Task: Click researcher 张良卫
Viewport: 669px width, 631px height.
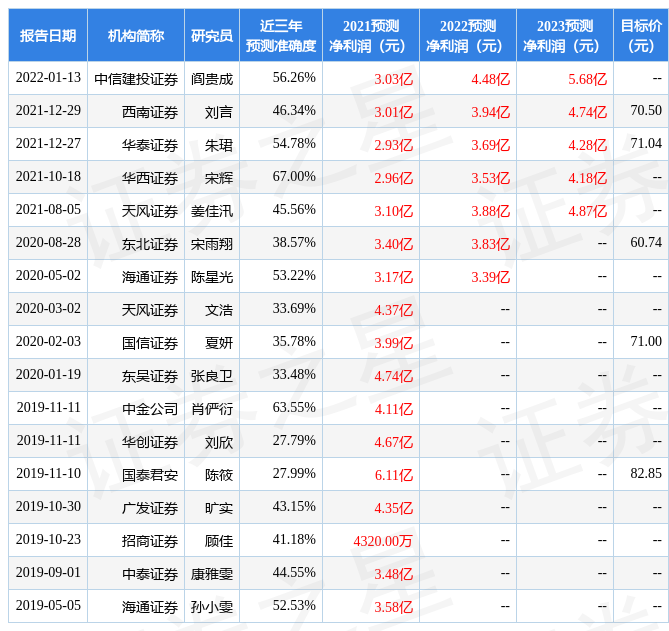Action: click(x=212, y=376)
